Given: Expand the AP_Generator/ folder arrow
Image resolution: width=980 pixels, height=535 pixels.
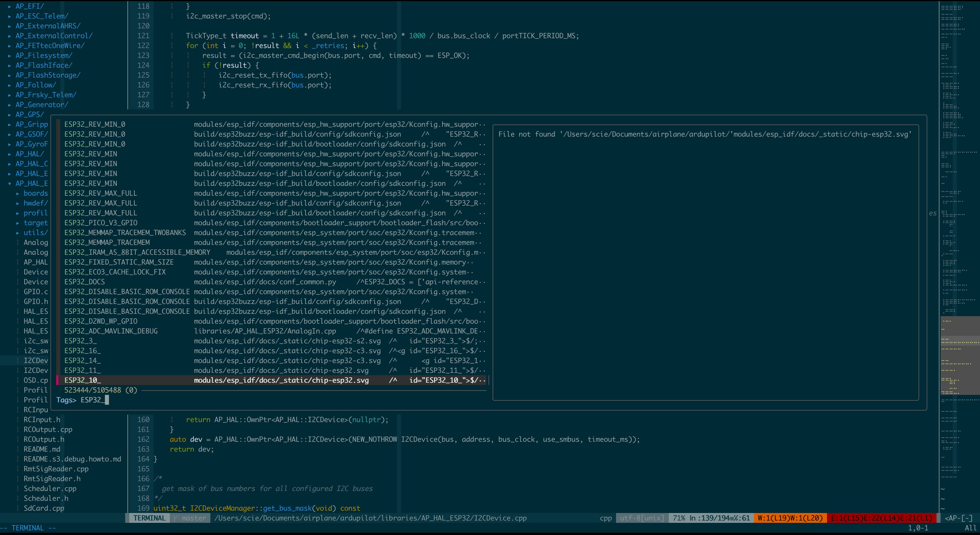Looking at the screenshot, I should coord(10,105).
